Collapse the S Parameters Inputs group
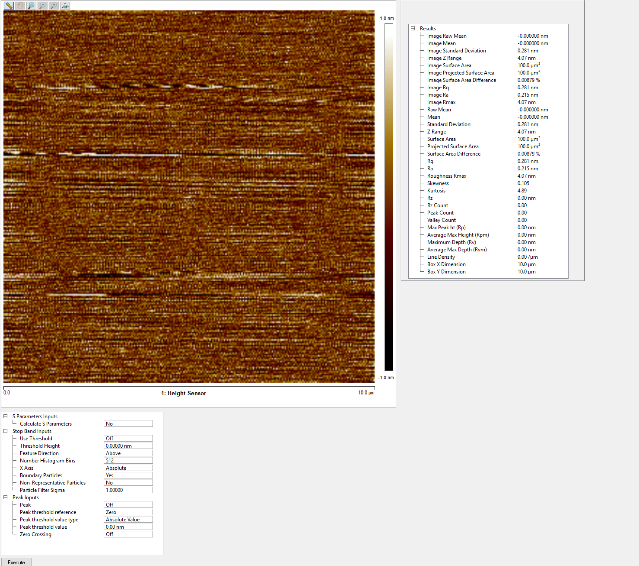The width and height of the screenshot is (639, 566). coord(5,416)
